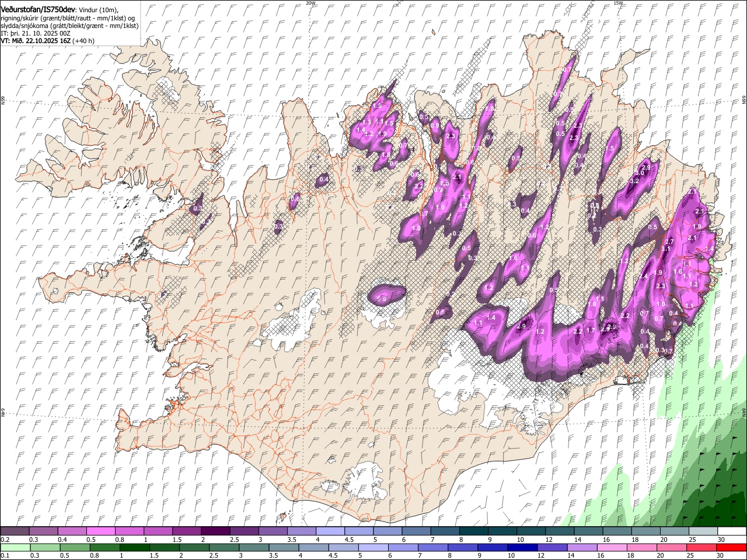
Task: Select the white swatch ending the upper legend row
Action: 731,531
